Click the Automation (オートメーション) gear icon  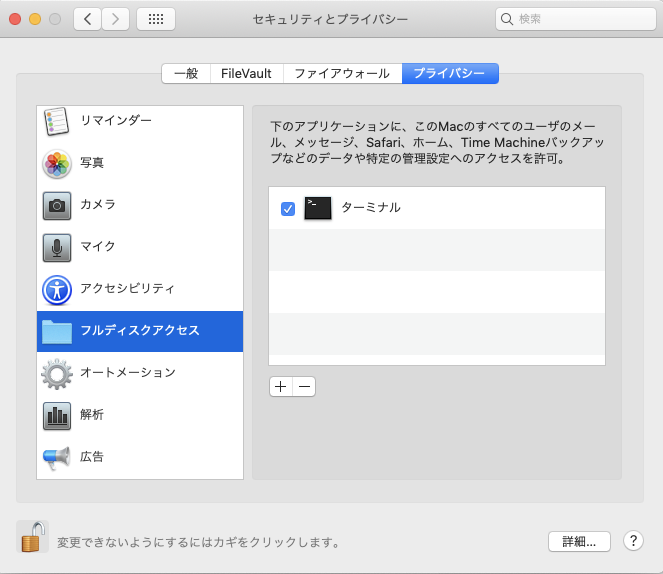coord(57,374)
